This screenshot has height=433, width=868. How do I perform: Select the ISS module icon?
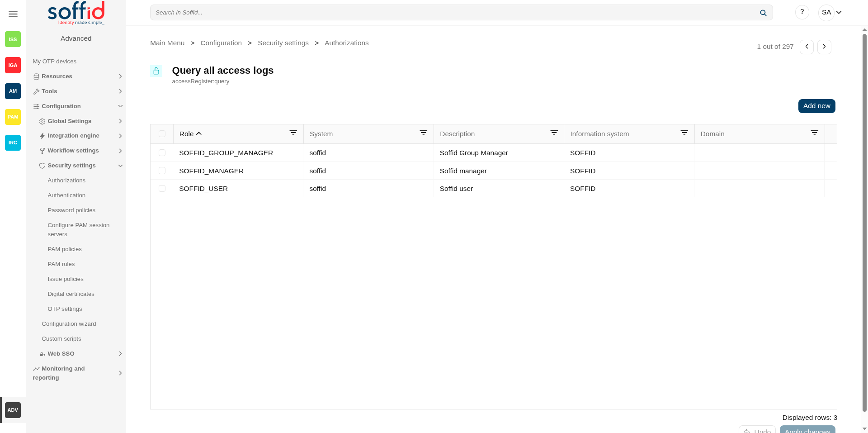pos(13,39)
